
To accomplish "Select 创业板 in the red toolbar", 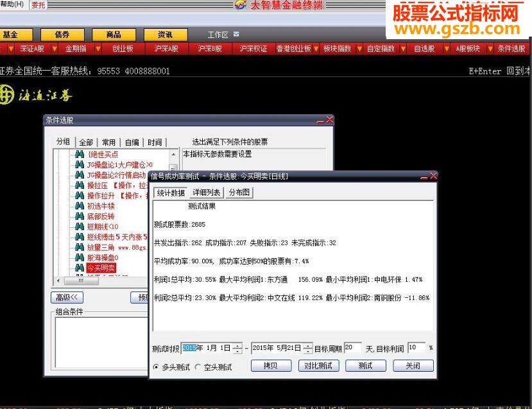I will [123, 49].
